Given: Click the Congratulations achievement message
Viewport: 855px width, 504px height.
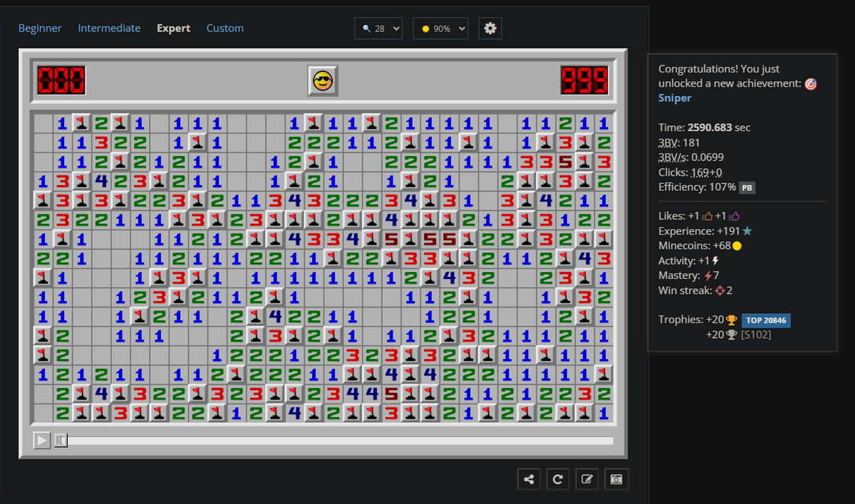Looking at the screenshot, I should point(737,83).
